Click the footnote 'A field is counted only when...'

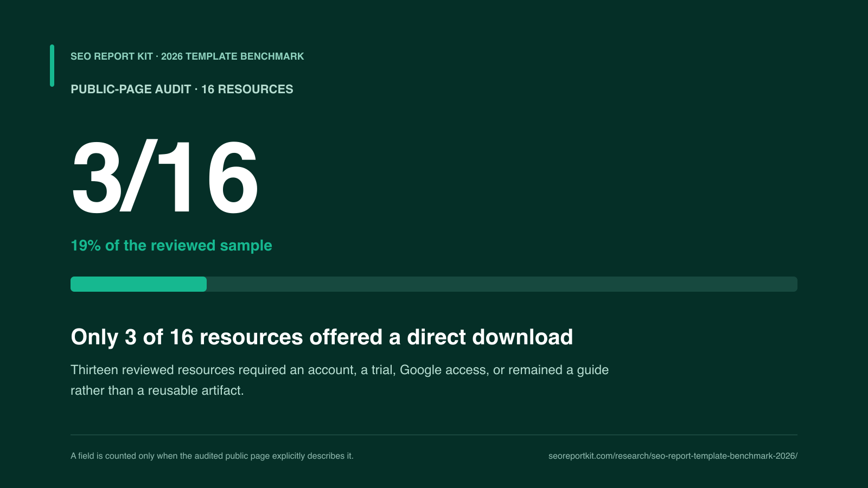pyautogui.click(x=212, y=456)
